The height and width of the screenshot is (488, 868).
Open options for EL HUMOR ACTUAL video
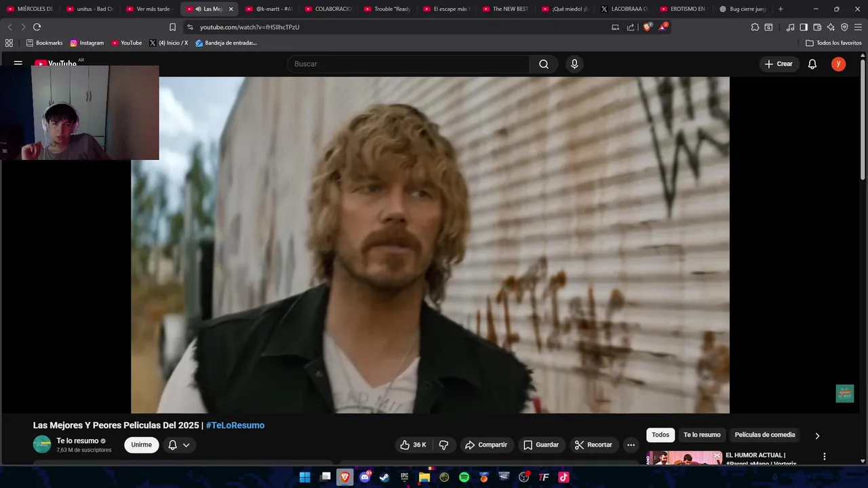point(825,457)
